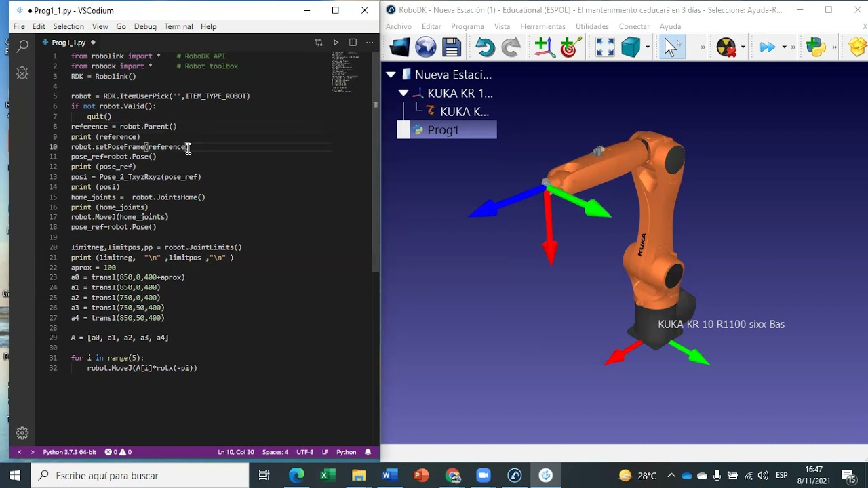This screenshot has height=488, width=868.
Task: Open the Debug menu in VSCodium
Action: [x=145, y=26]
